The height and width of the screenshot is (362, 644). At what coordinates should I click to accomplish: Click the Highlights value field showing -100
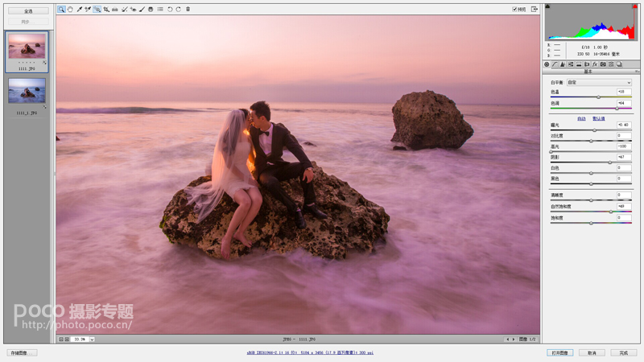(x=624, y=146)
